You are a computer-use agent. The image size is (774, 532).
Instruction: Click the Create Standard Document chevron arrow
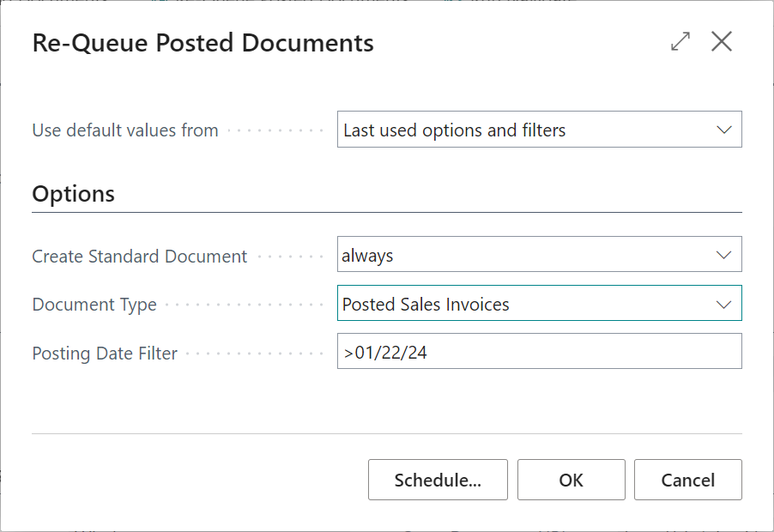[x=723, y=256]
